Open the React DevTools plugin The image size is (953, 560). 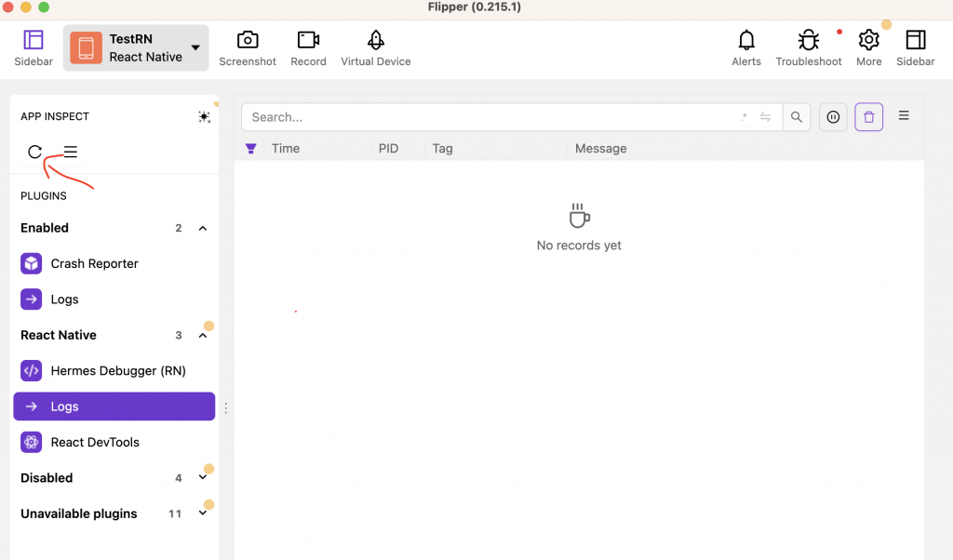[x=114, y=442]
